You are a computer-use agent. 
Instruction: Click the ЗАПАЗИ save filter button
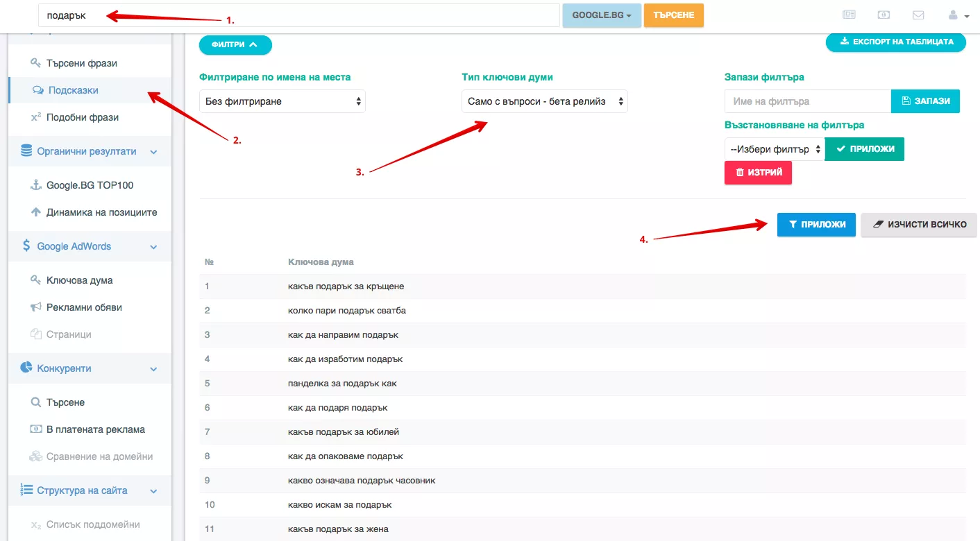pyautogui.click(x=925, y=101)
